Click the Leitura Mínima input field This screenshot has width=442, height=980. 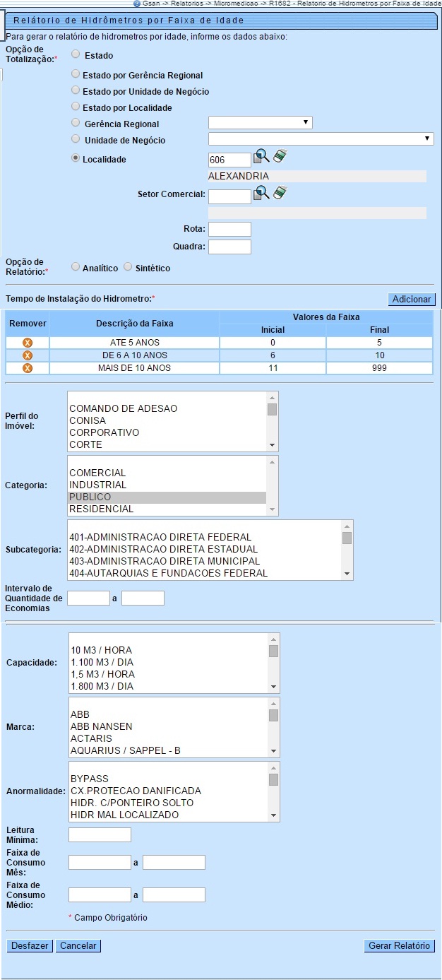[x=100, y=835]
